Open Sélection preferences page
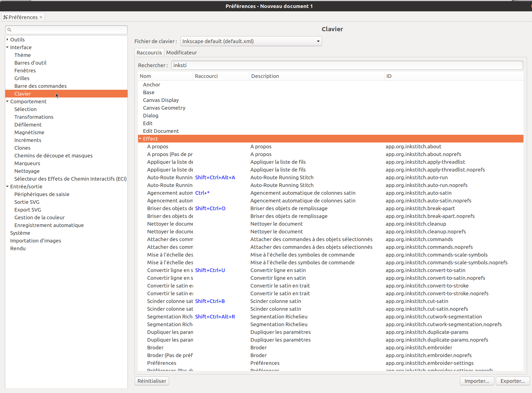Viewport: 532px width, 393px height. click(25, 109)
